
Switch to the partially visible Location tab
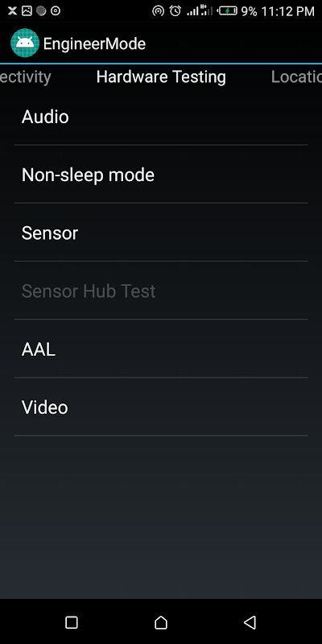296,77
